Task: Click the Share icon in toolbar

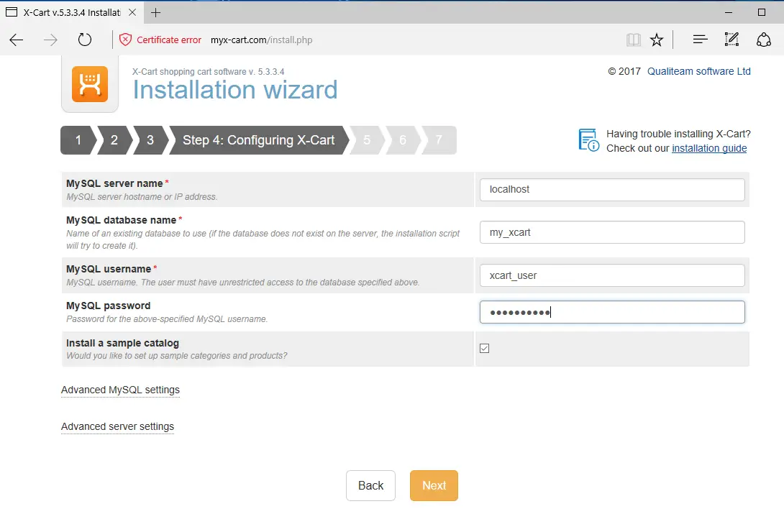Action: [763, 40]
